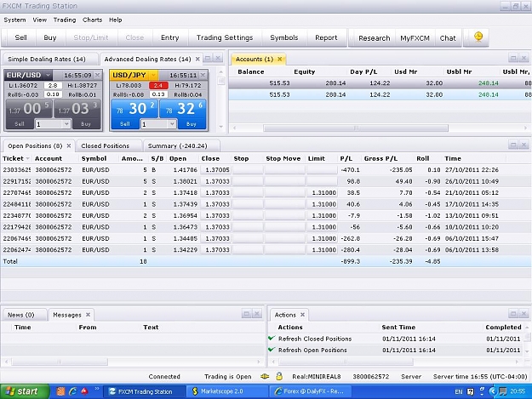This screenshot has width=532, height=399.
Task: Maximize the Open Positions panel
Action: [513, 145]
